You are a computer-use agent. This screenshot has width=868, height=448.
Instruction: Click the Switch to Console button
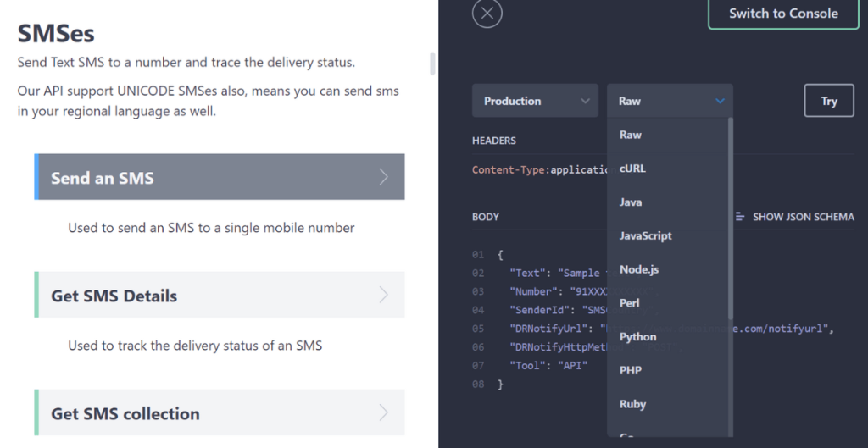coord(783,14)
